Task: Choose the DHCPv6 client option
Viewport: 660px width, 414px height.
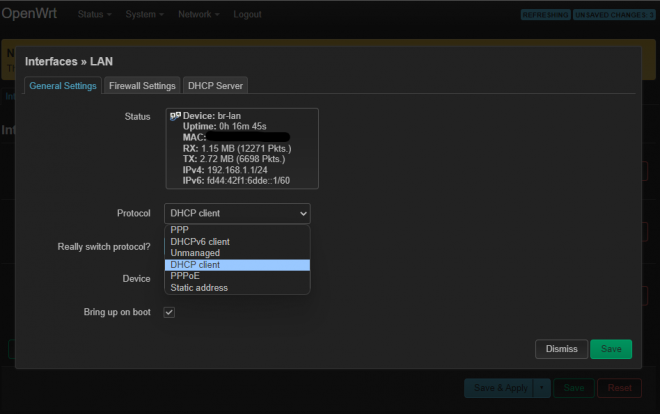Action: coord(200,241)
